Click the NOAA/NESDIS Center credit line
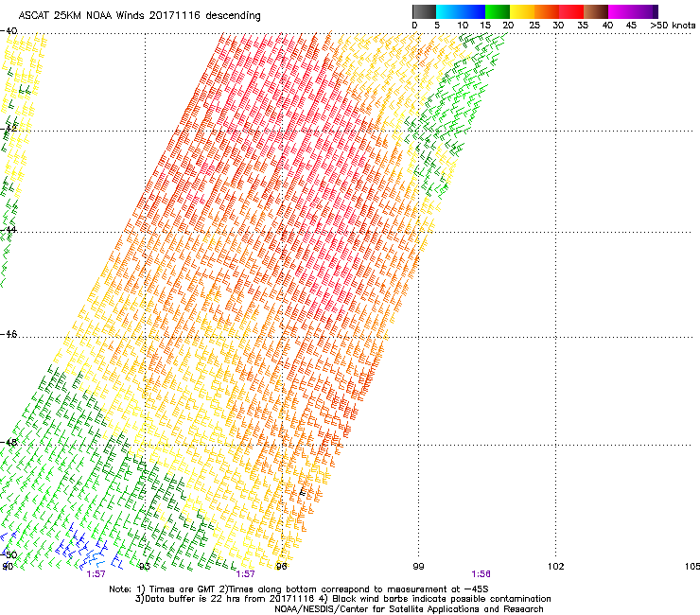Screen dimensions: 700x615 tap(409, 609)
